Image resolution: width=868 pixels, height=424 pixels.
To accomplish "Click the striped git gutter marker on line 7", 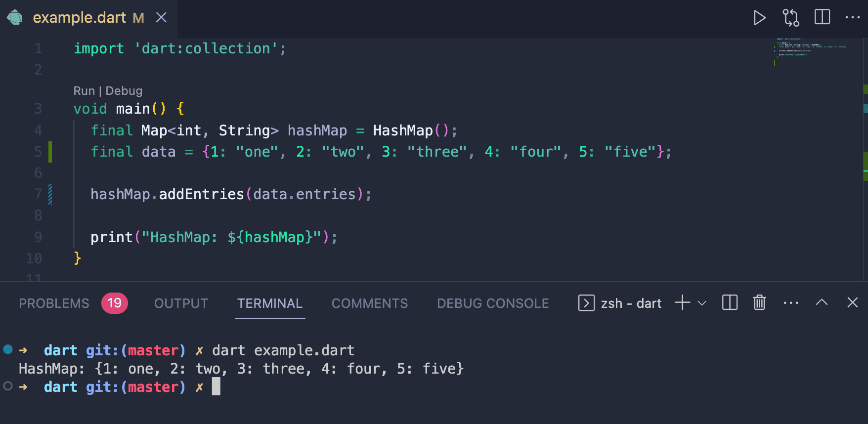I will 50,194.
